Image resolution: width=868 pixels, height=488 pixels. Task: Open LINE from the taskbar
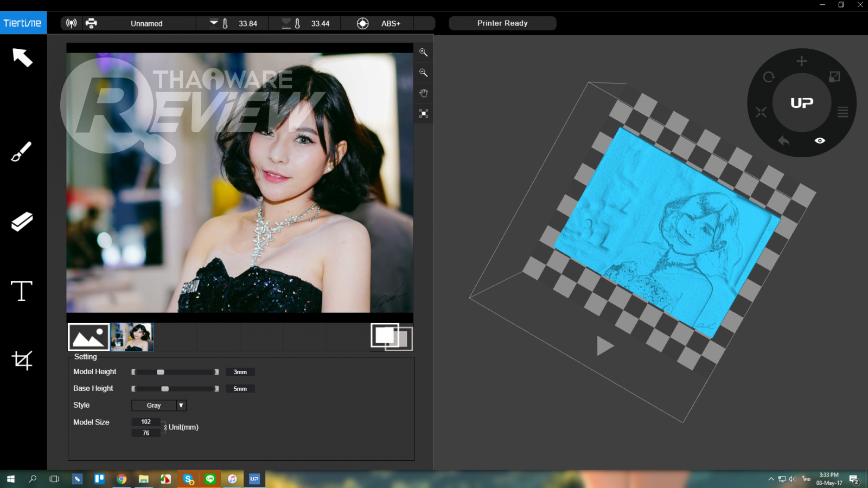pyautogui.click(x=210, y=479)
